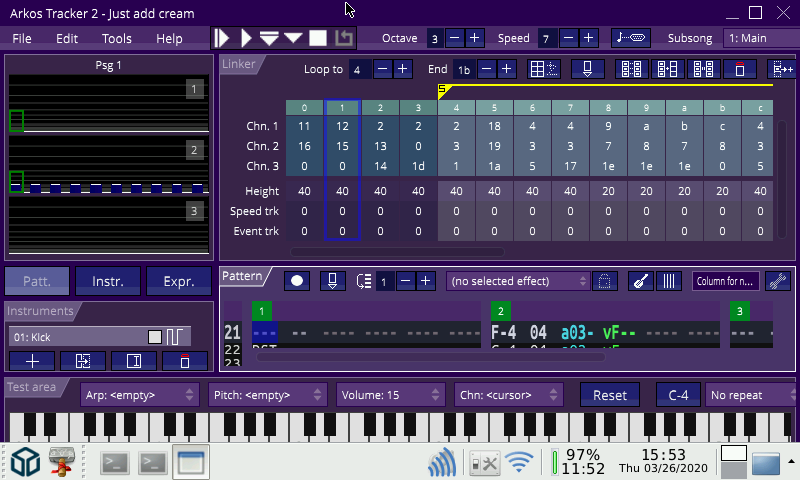The height and width of the screenshot is (480, 800).
Task: Click the vertical bars icon in Pattern toolbar
Action: (669, 281)
